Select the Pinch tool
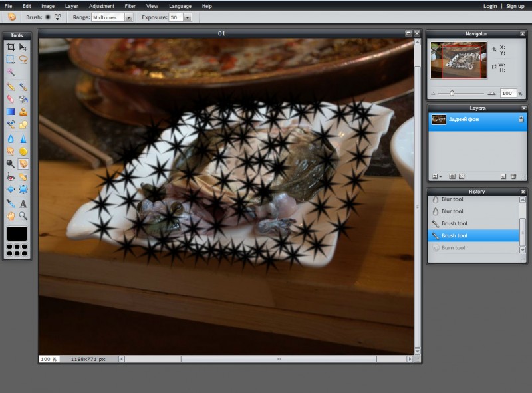The image size is (532, 393). click(x=23, y=189)
